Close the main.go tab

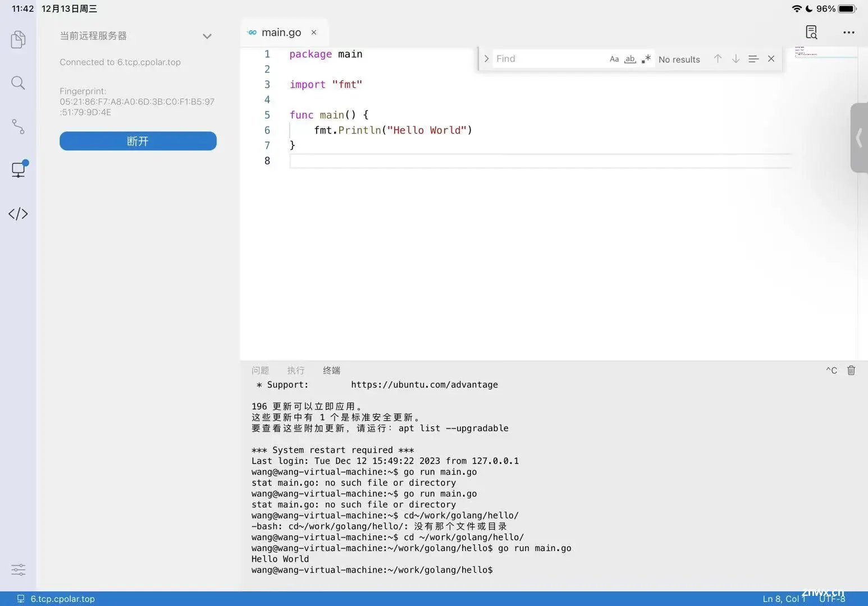click(x=314, y=33)
